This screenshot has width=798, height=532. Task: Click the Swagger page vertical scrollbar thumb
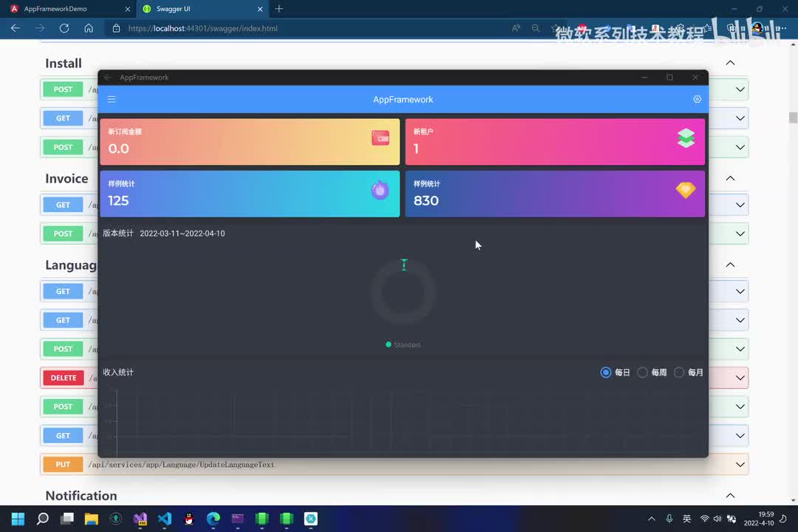coord(793,117)
